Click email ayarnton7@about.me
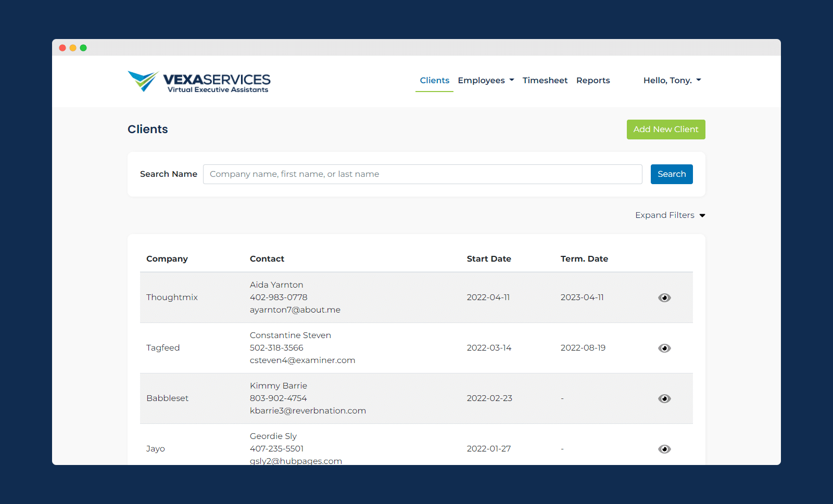The width and height of the screenshot is (833, 504). point(295,310)
